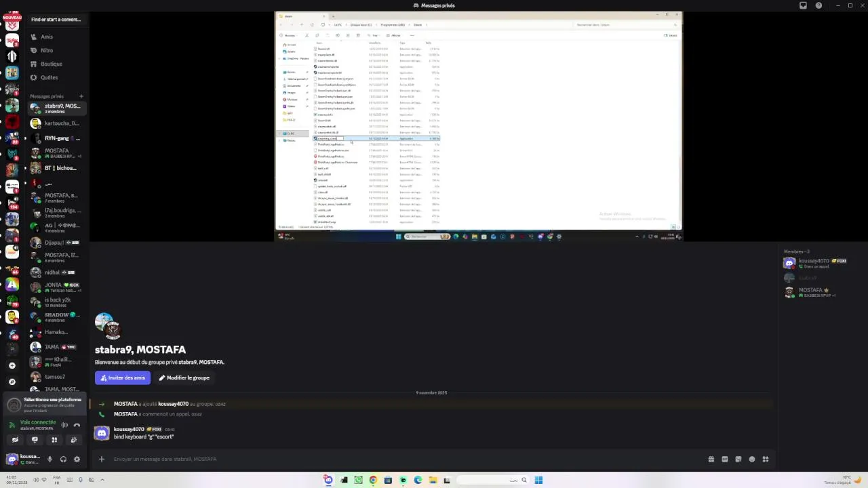The height and width of the screenshot is (488, 868).
Task: Open the weather widget Temps dégagé
Action: [x=844, y=480]
